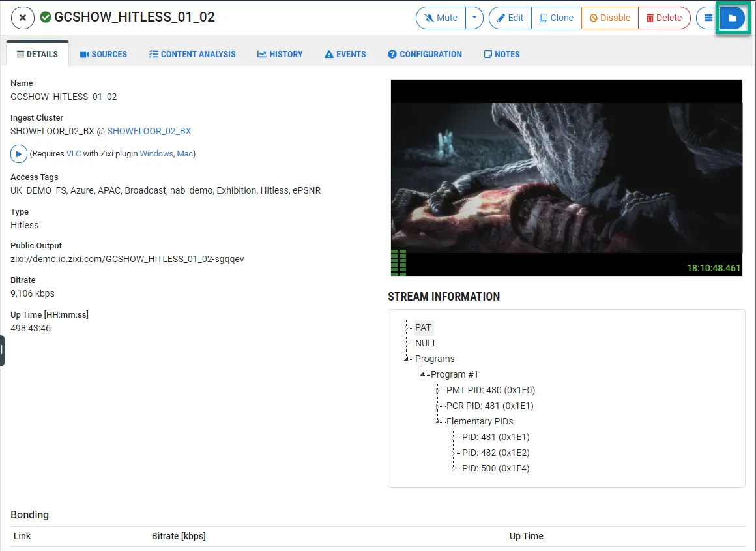The image size is (756, 551).
Task: Click the green status check icon beside the title
Action: [46, 18]
